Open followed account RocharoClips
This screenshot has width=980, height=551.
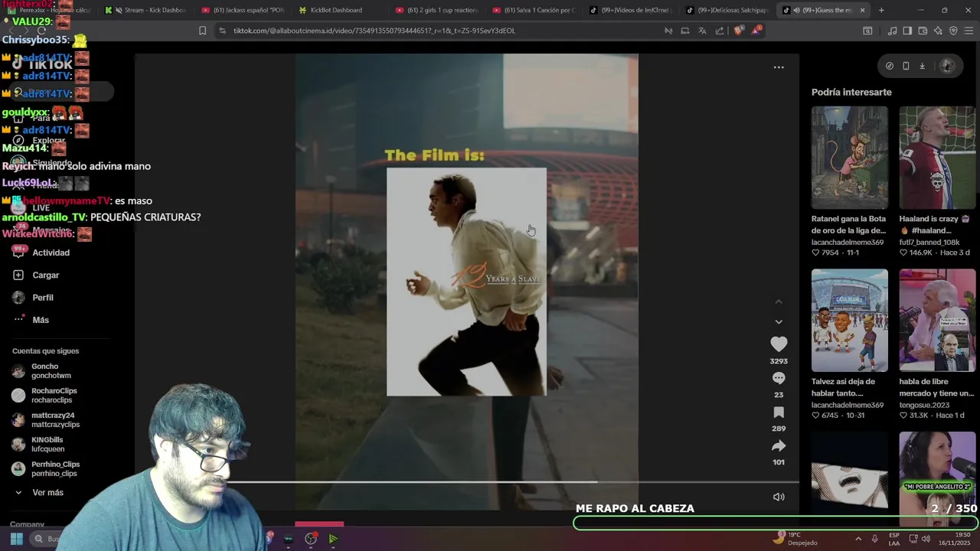(x=46, y=396)
